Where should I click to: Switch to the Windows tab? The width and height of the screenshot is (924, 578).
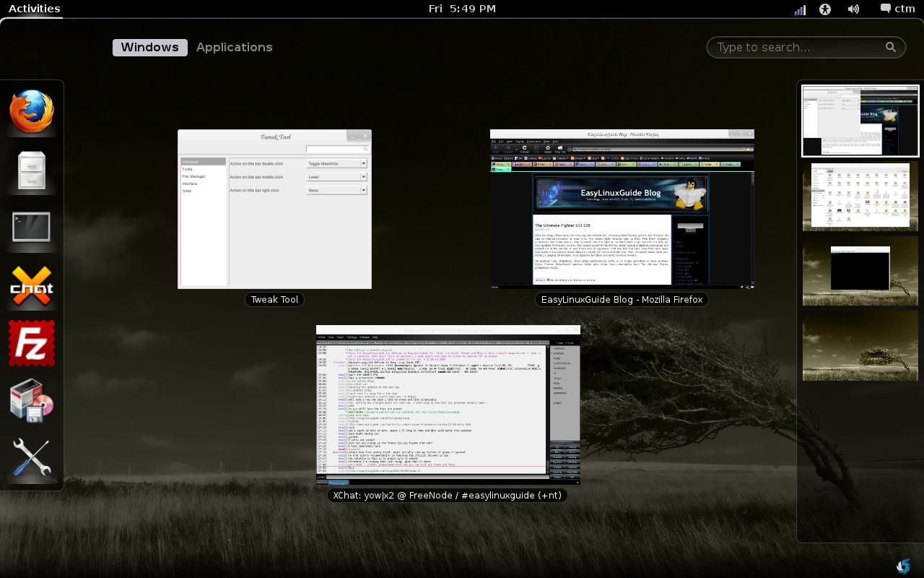149,47
